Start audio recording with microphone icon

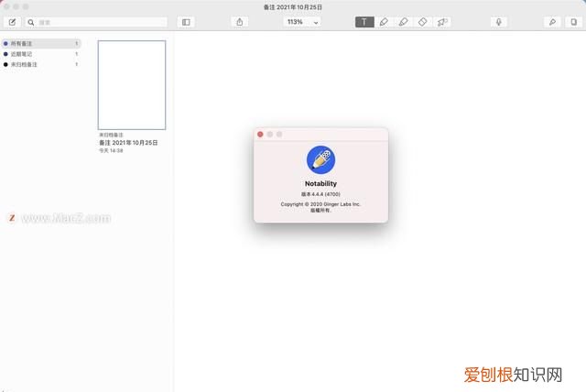499,22
